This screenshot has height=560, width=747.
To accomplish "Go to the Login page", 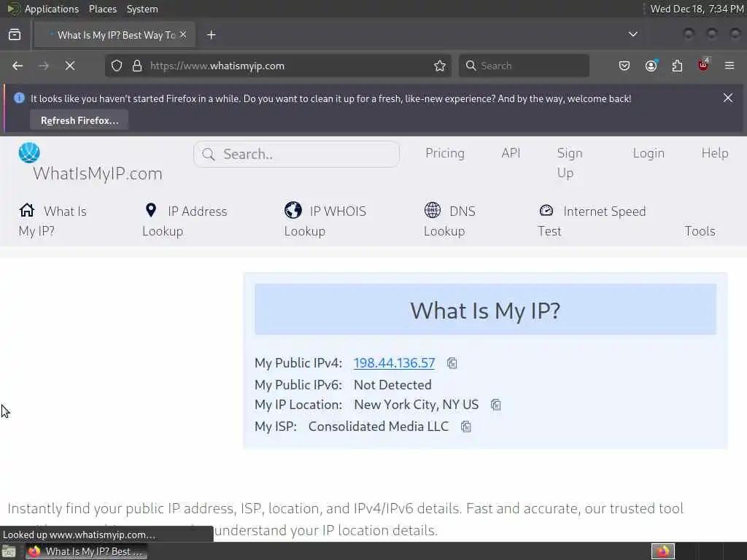I will click(649, 153).
